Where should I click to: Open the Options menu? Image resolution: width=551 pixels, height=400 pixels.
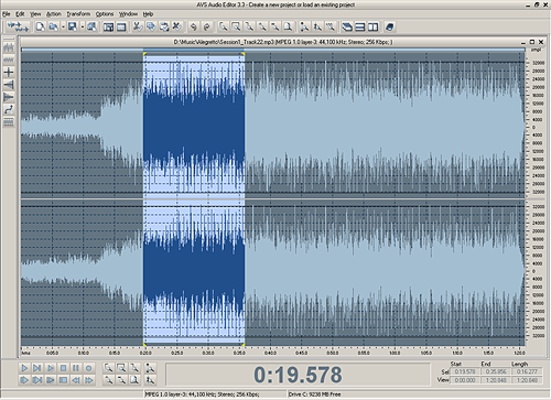click(x=104, y=14)
